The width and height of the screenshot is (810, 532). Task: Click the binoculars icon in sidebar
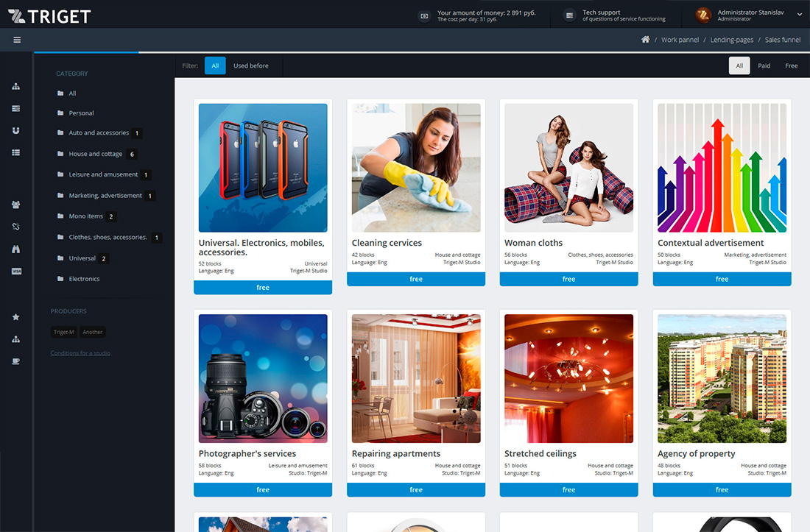(16, 249)
